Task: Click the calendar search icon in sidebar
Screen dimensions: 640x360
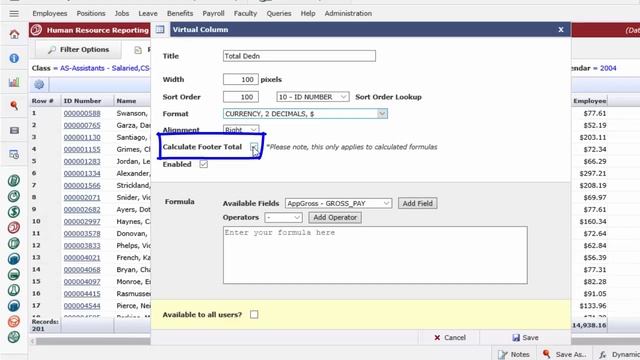Action: (x=14, y=154)
